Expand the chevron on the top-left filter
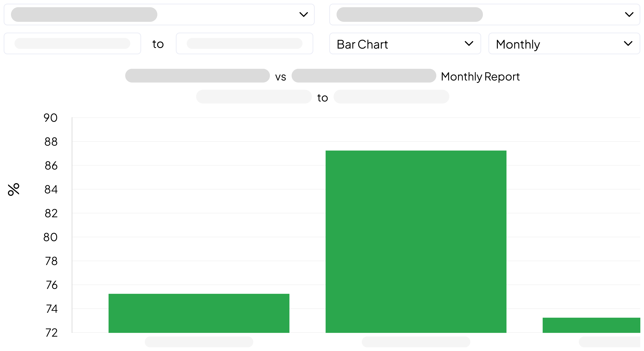This screenshot has width=644, height=351. (303, 14)
